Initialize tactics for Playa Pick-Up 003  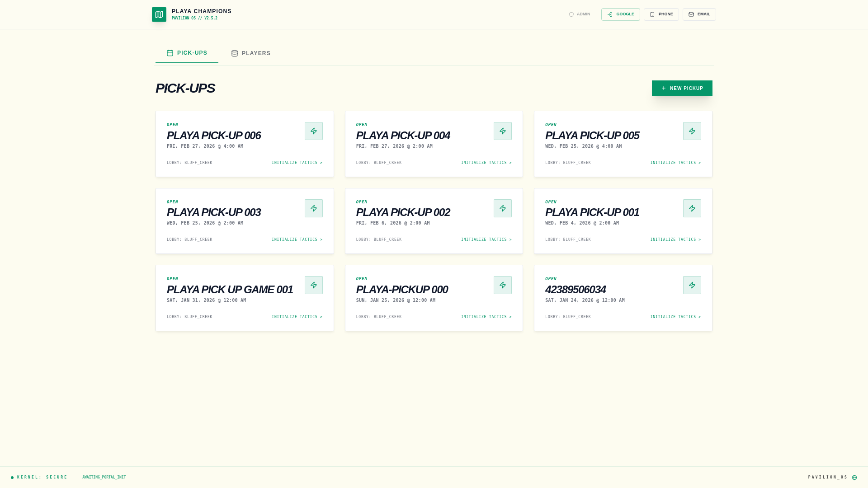(x=297, y=239)
